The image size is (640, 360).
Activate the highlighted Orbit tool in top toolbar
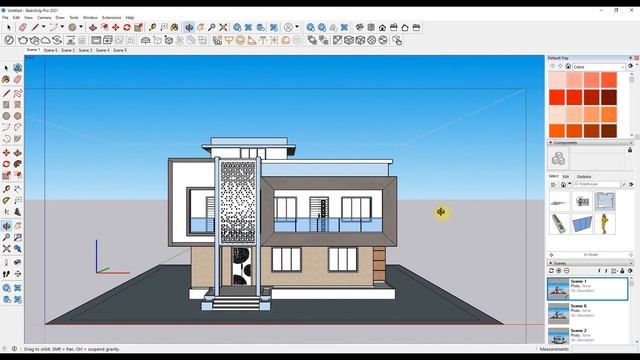189,27
